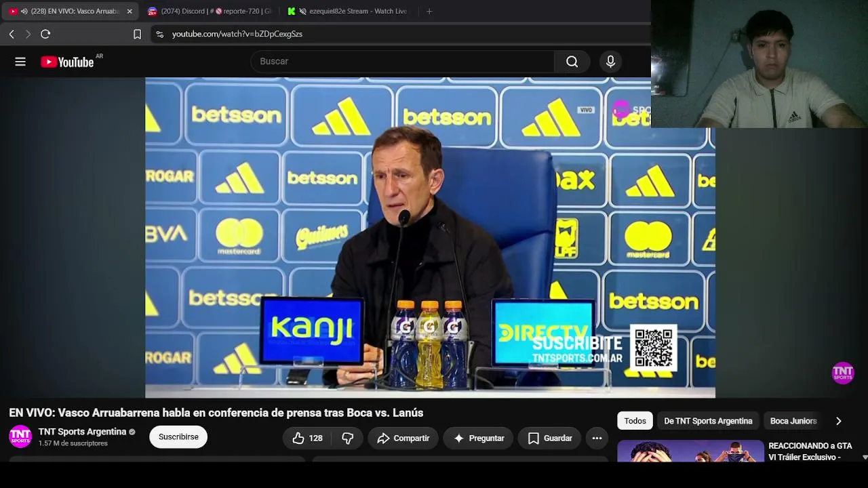Open the REACCIONANDO a GTA VI thumbnail
Screen dimensions: 868x488
pos(690,451)
